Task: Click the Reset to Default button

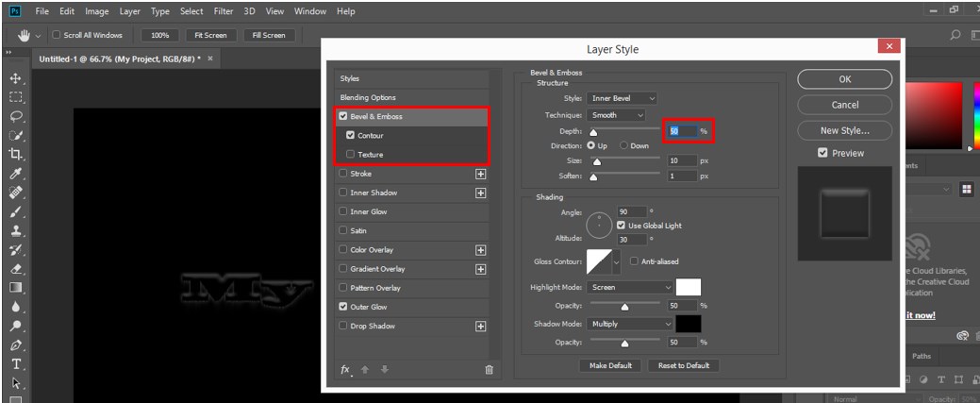Action: (x=684, y=365)
